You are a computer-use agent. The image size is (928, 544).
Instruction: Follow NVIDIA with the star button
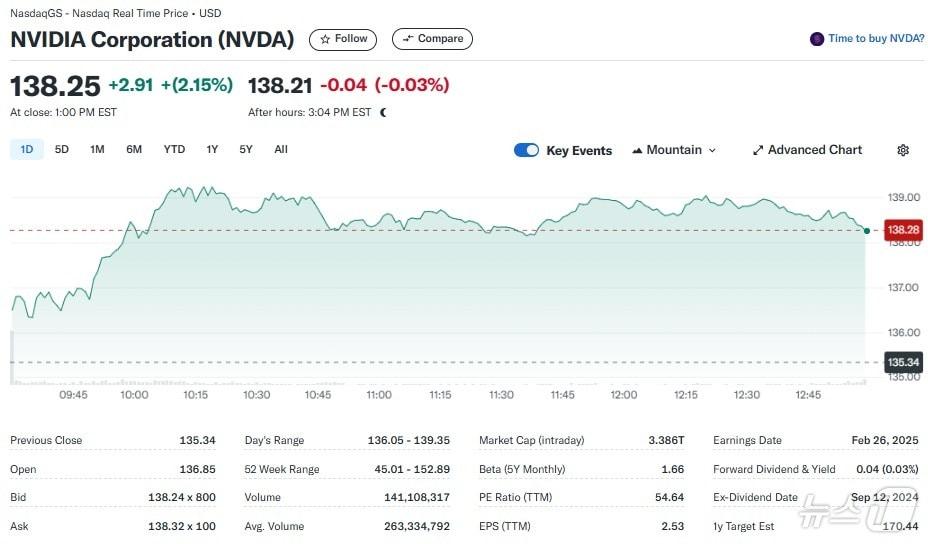(343, 39)
